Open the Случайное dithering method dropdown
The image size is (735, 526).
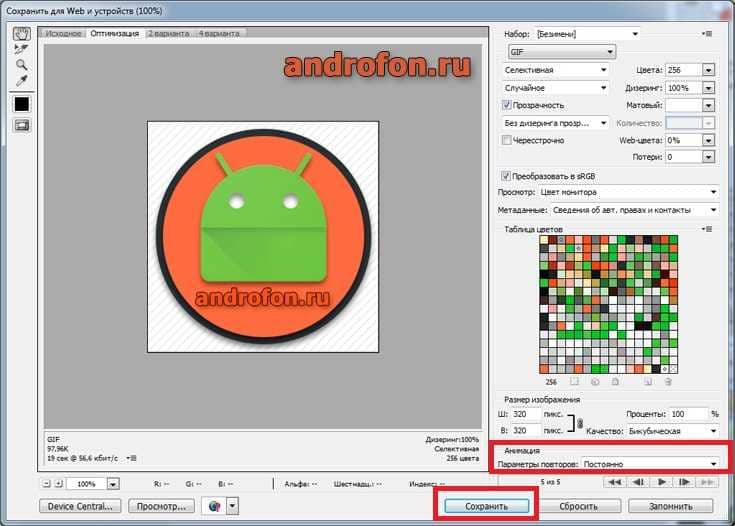coord(555,88)
